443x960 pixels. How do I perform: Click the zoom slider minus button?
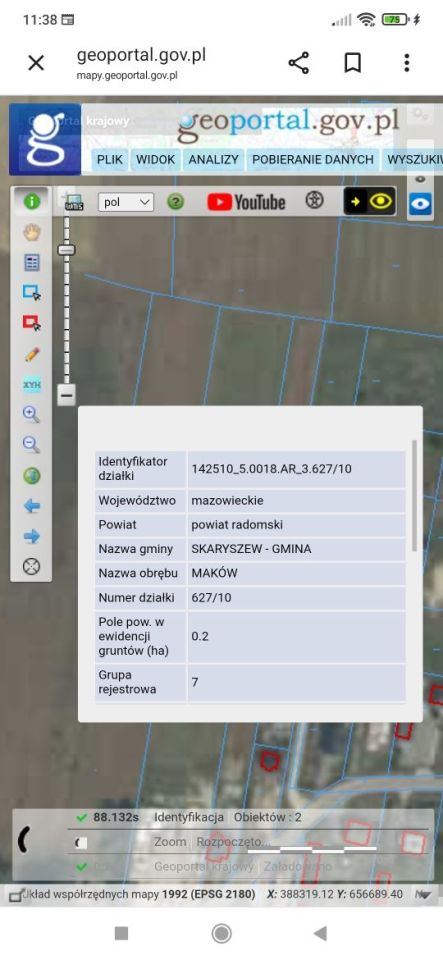(67, 395)
